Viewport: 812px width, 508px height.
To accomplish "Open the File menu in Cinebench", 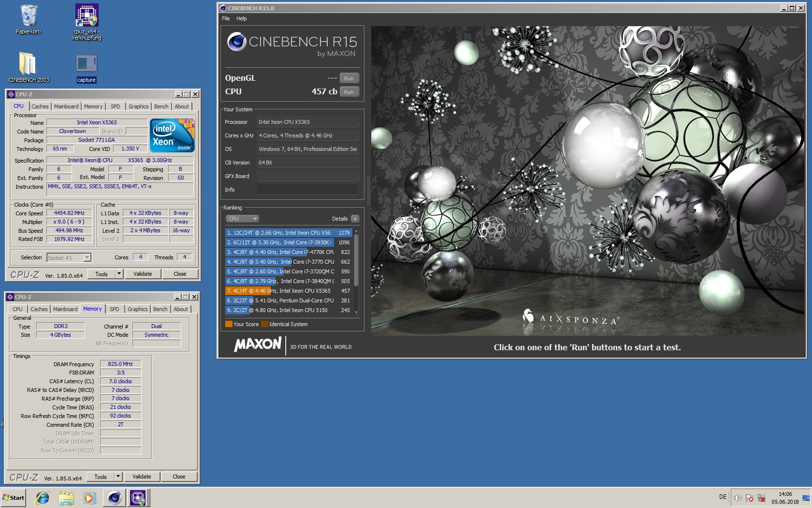I will point(226,18).
